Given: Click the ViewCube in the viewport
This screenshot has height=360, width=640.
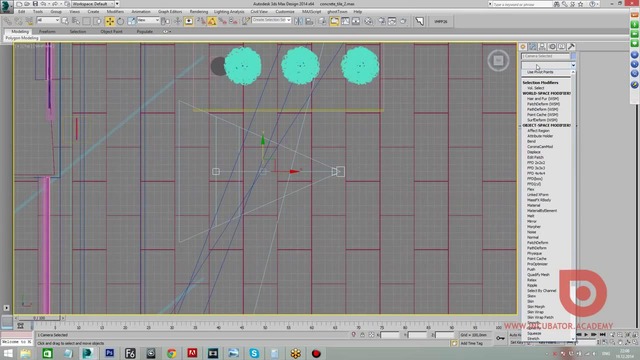Looking at the screenshot, I should [498, 61].
